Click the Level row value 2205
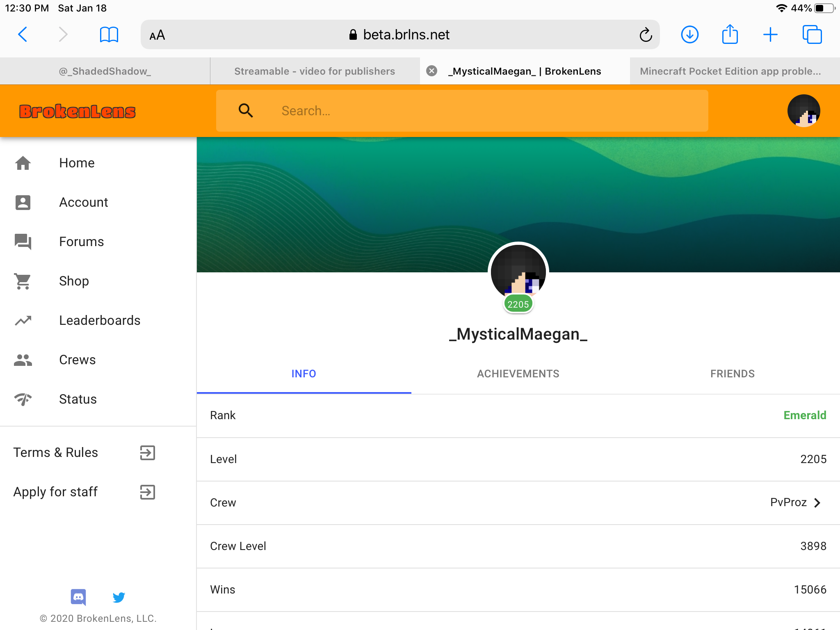The image size is (840, 630). pyautogui.click(x=813, y=459)
